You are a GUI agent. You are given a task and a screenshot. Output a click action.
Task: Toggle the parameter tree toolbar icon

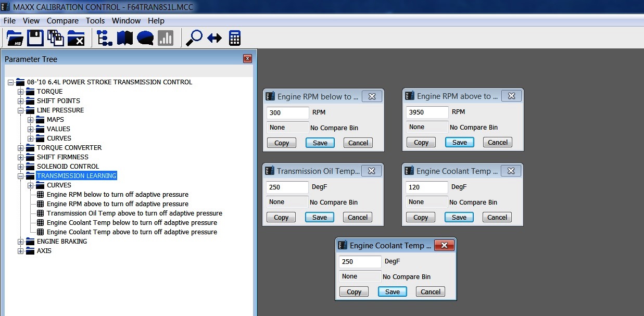click(x=105, y=38)
